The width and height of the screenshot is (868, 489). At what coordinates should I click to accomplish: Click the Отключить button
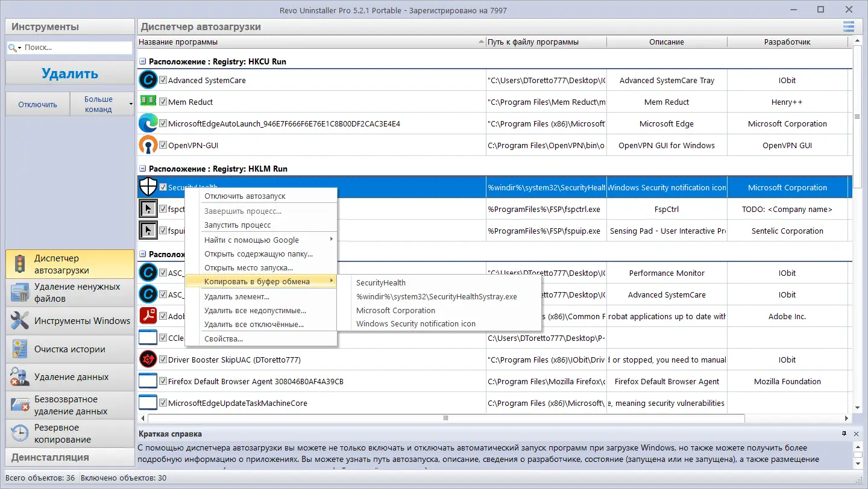[37, 104]
